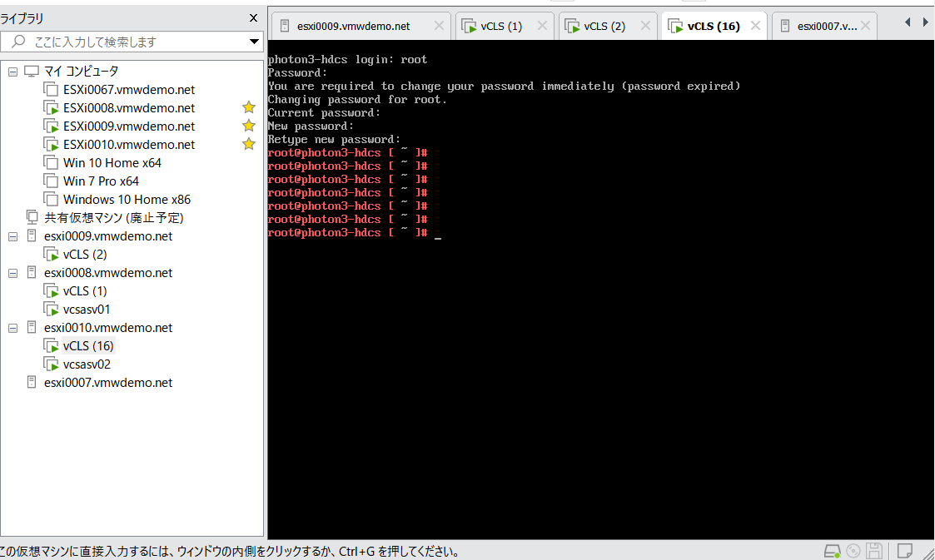The image size is (935, 560).
Task: Collapse the マイ コンピュータ tree node
Action: click(x=12, y=72)
